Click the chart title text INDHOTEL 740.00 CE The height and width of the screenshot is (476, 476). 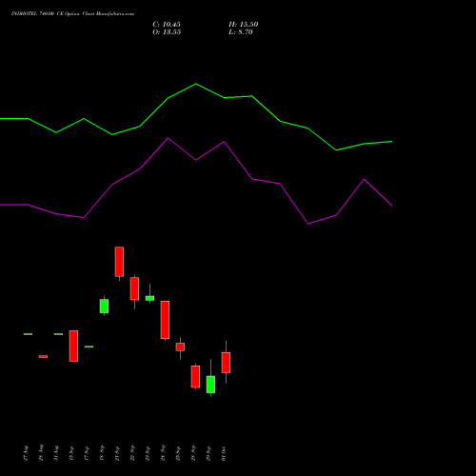[37, 14]
